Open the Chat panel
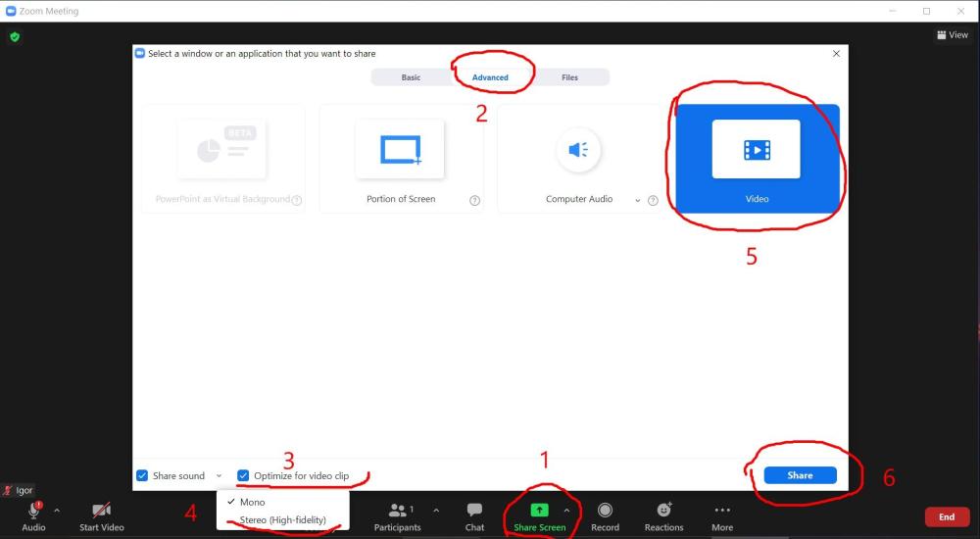The width and height of the screenshot is (980, 539). pyautogui.click(x=474, y=511)
